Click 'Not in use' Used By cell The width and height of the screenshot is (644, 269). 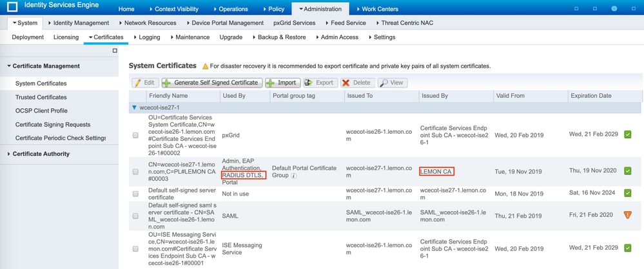tap(235, 194)
